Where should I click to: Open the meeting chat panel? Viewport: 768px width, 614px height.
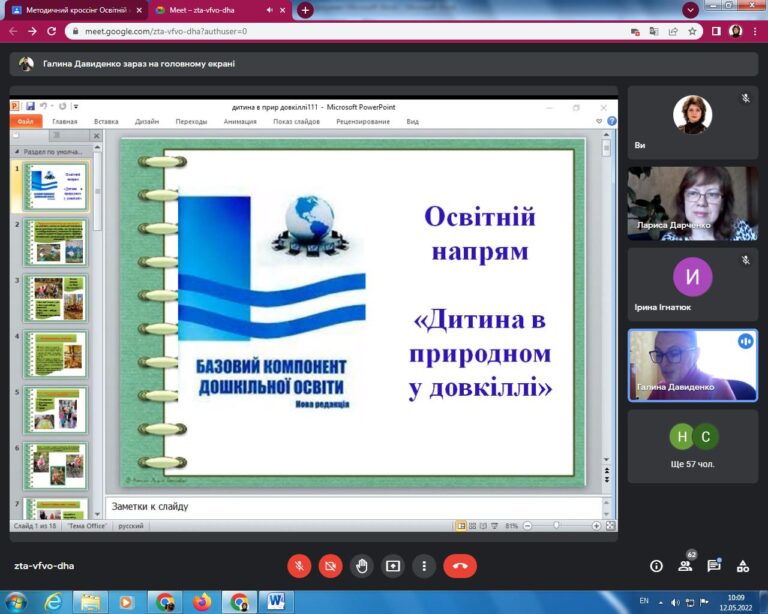pyautogui.click(x=714, y=566)
